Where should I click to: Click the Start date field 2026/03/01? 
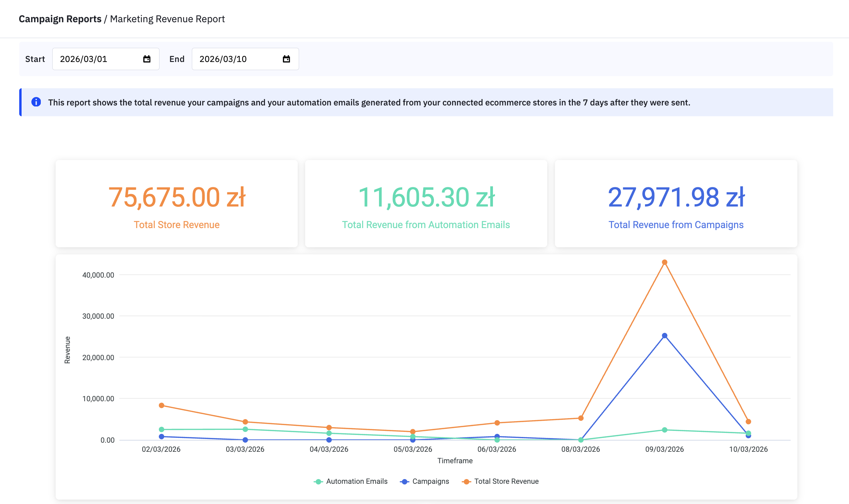(x=98, y=59)
